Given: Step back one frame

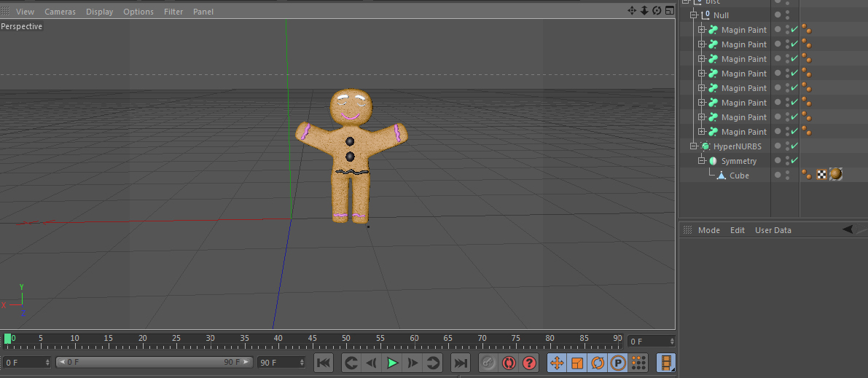Looking at the screenshot, I should [x=372, y=363].
